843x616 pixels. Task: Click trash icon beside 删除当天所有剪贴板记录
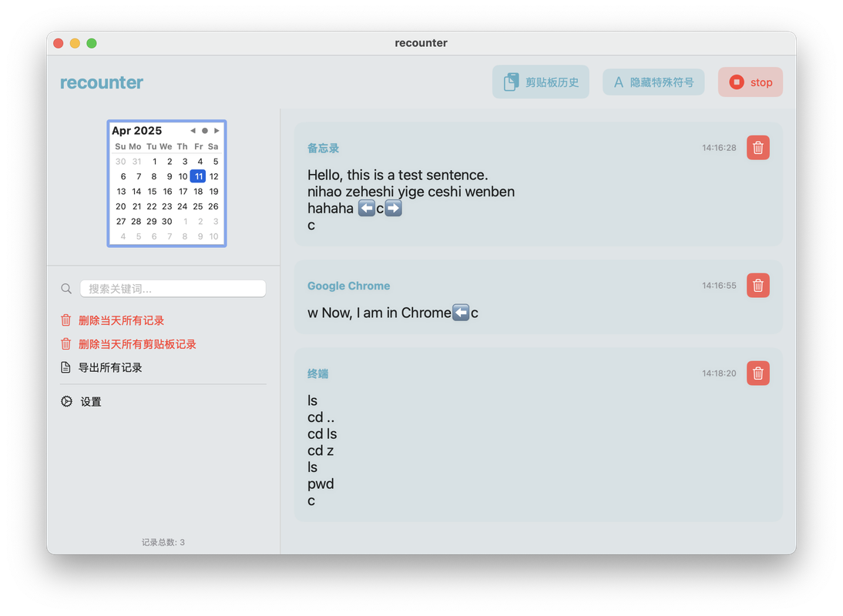pyautogui.click(x=65, y=344)
